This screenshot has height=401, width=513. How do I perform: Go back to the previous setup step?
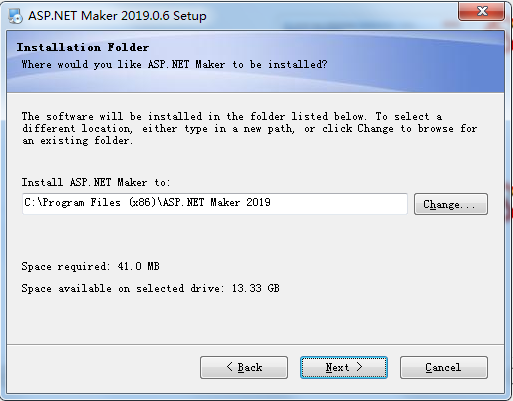(x=244, y=367)
